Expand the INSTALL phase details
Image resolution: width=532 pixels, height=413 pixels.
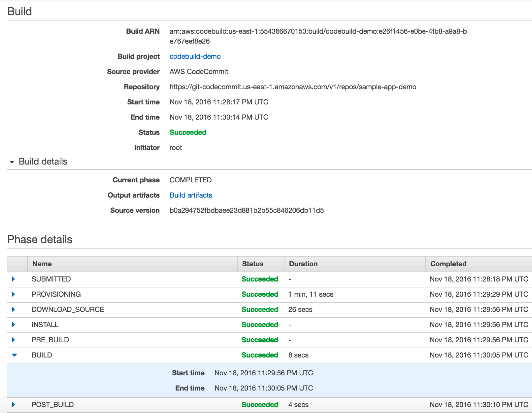click(13, 324)
